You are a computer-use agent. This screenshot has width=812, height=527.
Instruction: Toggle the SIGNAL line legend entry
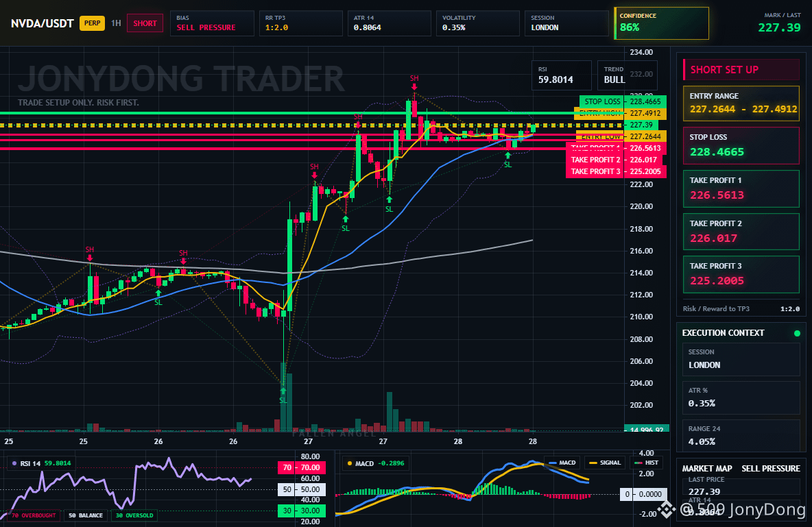click(606, 463)
